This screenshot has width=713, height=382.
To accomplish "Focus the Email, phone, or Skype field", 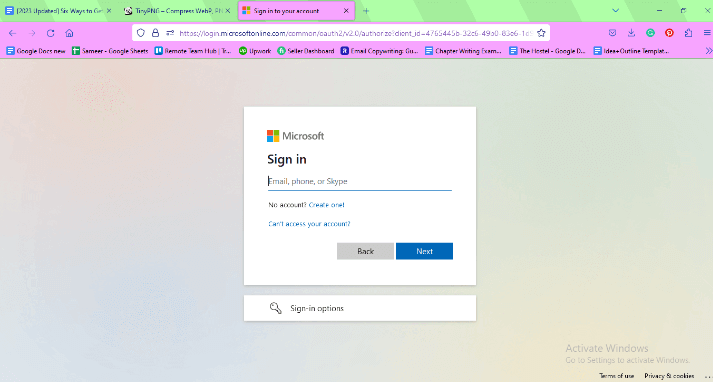I will point(360,181).
